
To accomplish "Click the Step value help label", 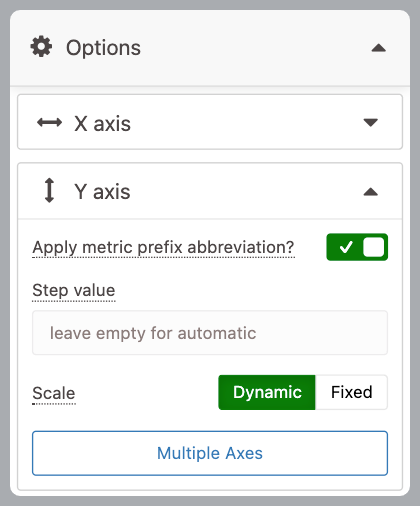I will [x=74, y=290].
